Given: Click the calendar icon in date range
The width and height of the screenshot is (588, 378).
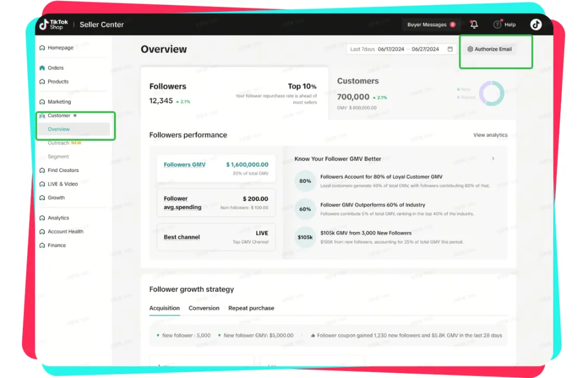Looking at the screenshot, I should tap(450, 49).
